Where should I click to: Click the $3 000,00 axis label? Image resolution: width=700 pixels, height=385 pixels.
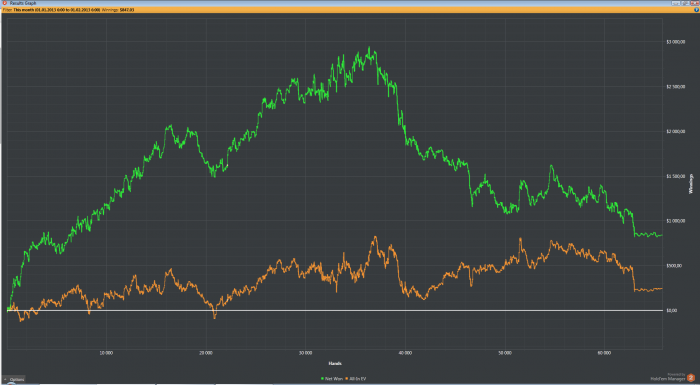click(675, 42)
